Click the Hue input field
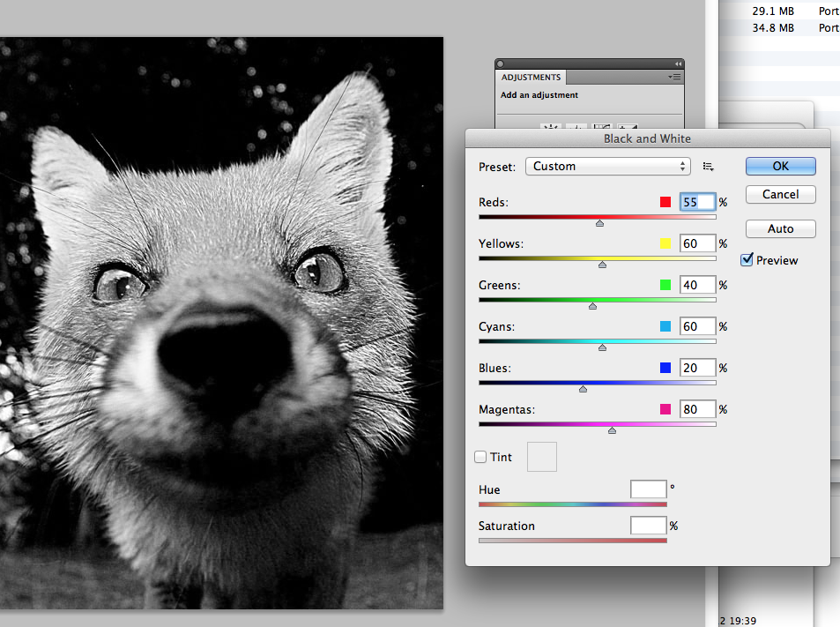The height and width of the screenshot is (627, 840). click(x=648, y=489)
